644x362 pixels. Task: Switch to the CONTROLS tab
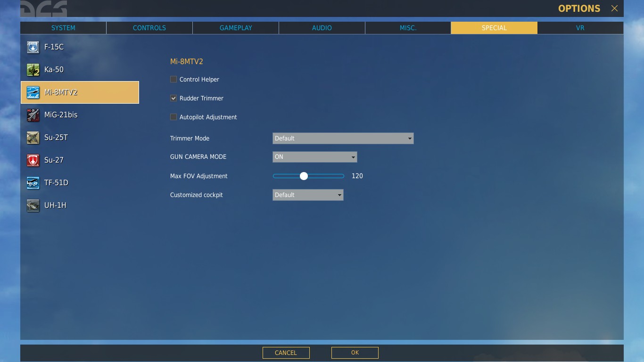point(149,28)
